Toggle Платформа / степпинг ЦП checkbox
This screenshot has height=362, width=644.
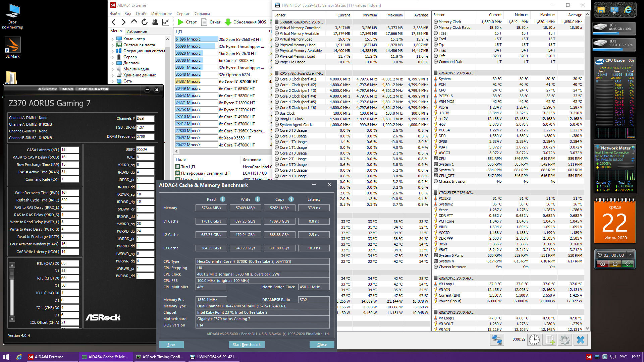coord(178,173)
